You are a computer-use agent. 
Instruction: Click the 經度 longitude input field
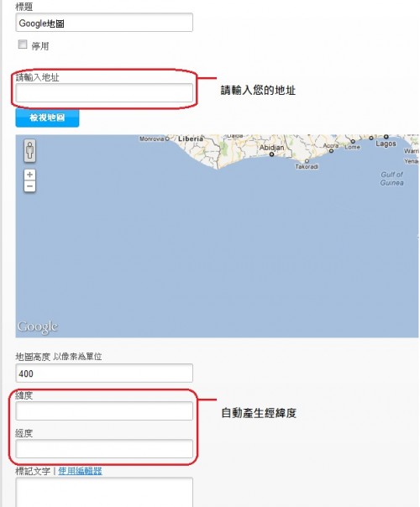point(104,449)
